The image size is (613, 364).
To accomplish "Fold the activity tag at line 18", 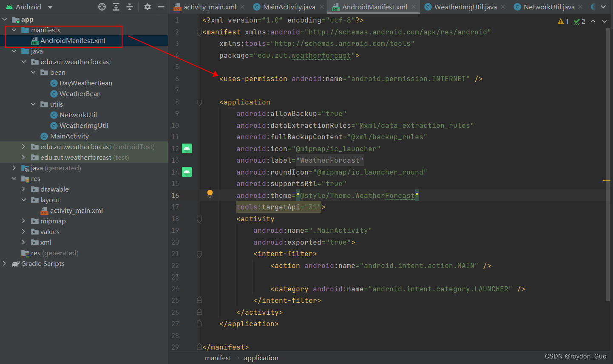I will (x=199, y=219).
